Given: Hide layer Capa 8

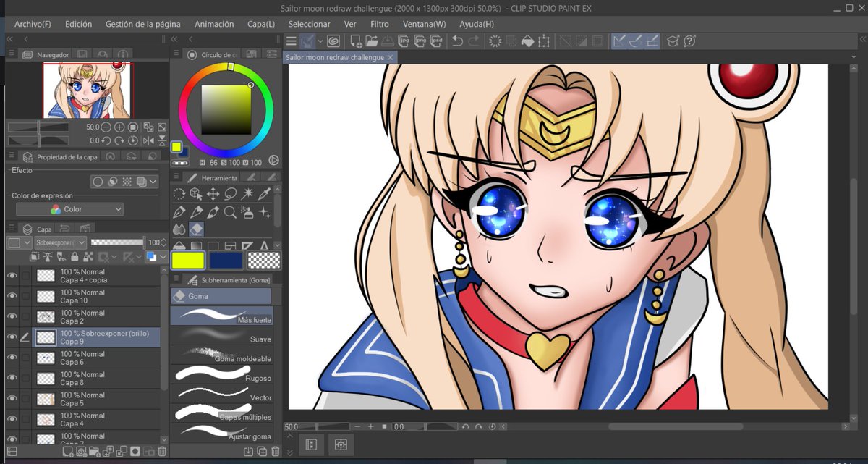Looking at the screenshot, I should 11,378.
